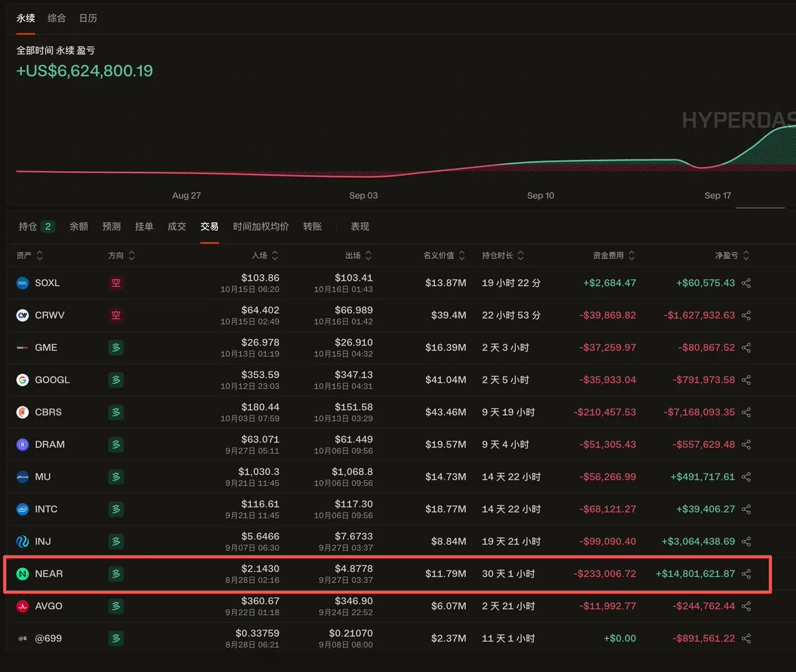Share the CBRS trade loss
Screen dimensions: 796x672
pos(746,413)
